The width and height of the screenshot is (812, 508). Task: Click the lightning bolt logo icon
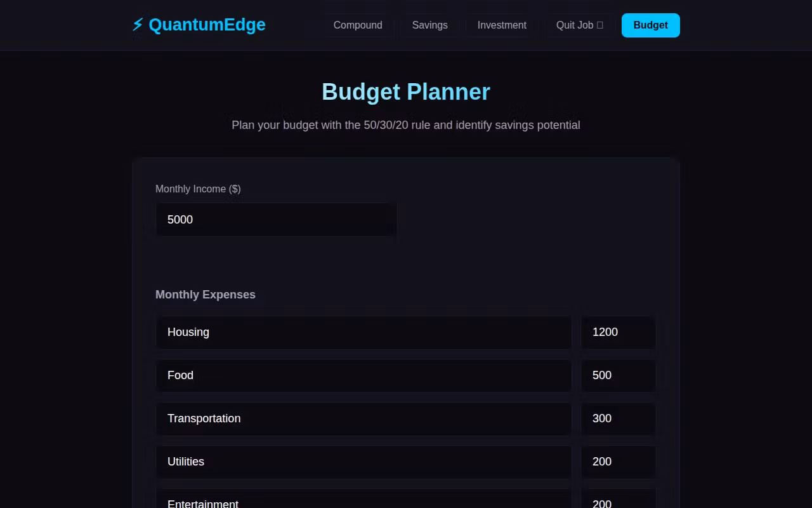coord(137,25)
